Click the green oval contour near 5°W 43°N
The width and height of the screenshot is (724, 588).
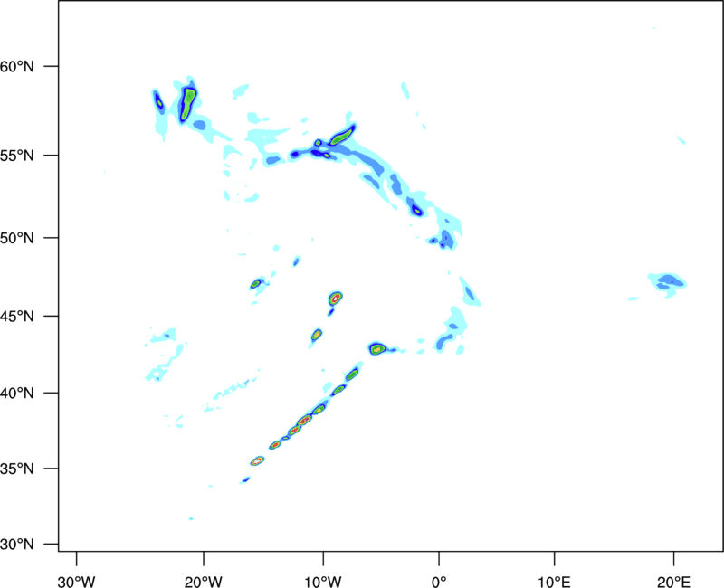[x=377, y=349]
